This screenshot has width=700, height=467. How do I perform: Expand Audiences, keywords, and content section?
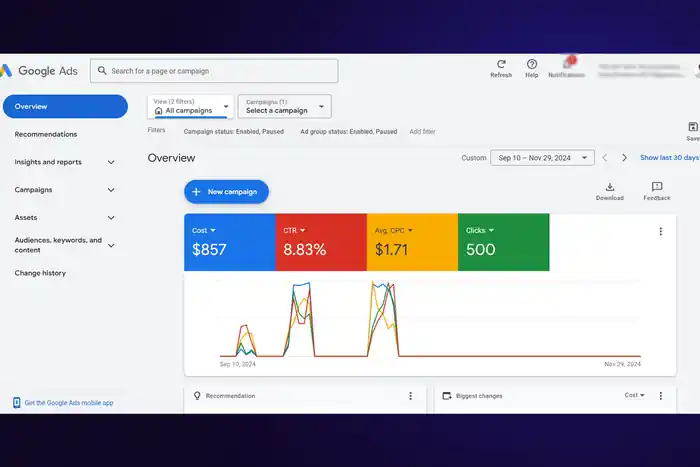point(111,245)
